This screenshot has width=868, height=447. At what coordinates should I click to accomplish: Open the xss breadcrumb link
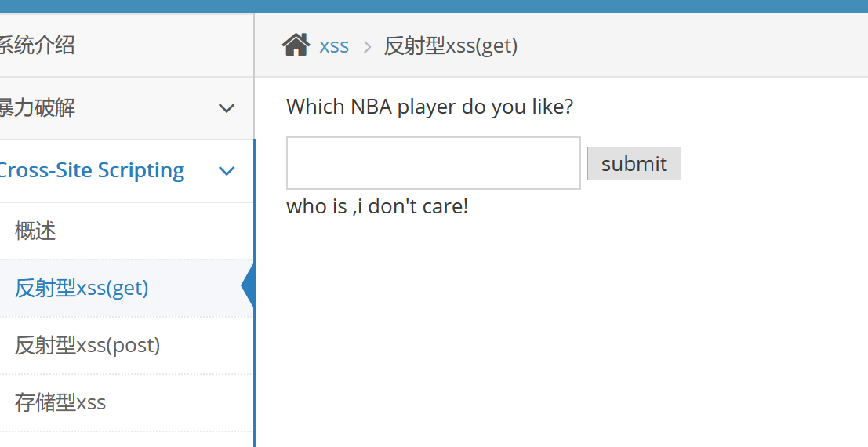pos(334,45)
